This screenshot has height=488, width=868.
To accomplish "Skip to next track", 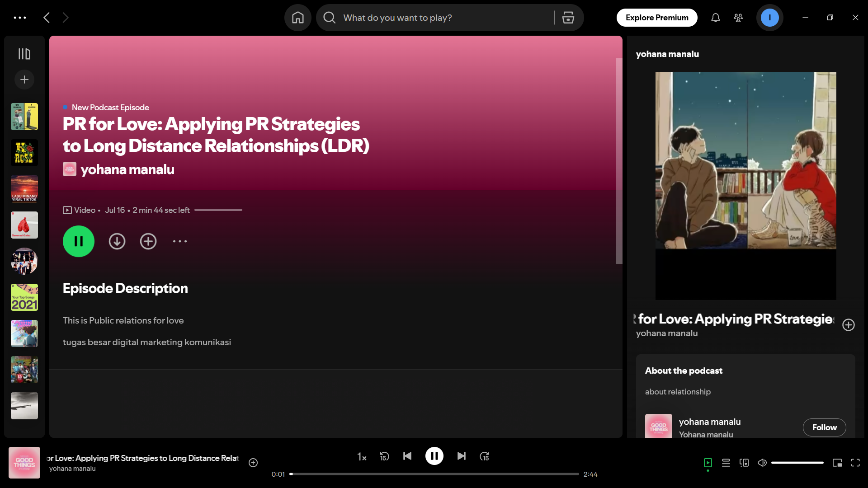I will [x=461, y=456].
